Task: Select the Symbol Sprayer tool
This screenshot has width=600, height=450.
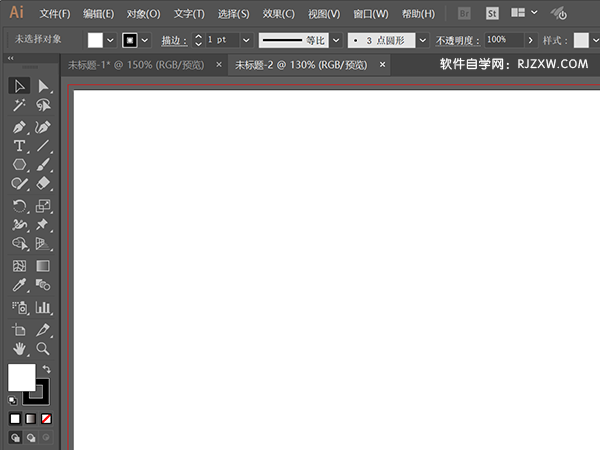Action: (19, 307)
